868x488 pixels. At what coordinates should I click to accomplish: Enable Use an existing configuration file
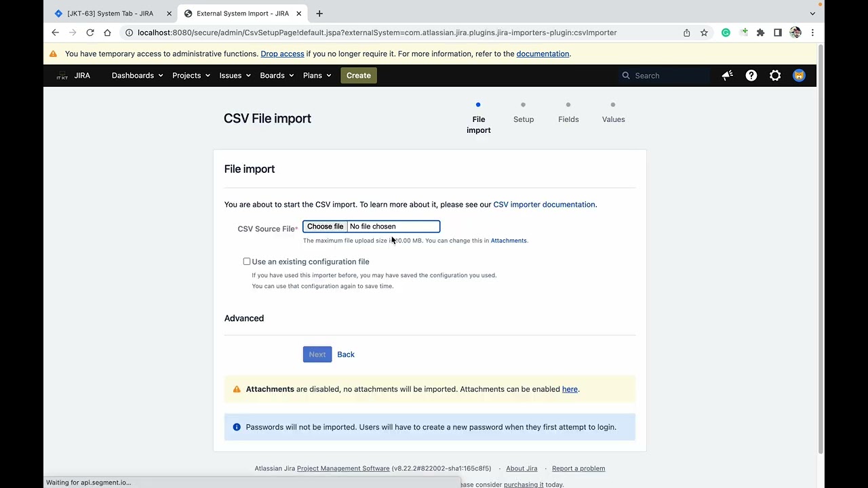pos(247,262)
